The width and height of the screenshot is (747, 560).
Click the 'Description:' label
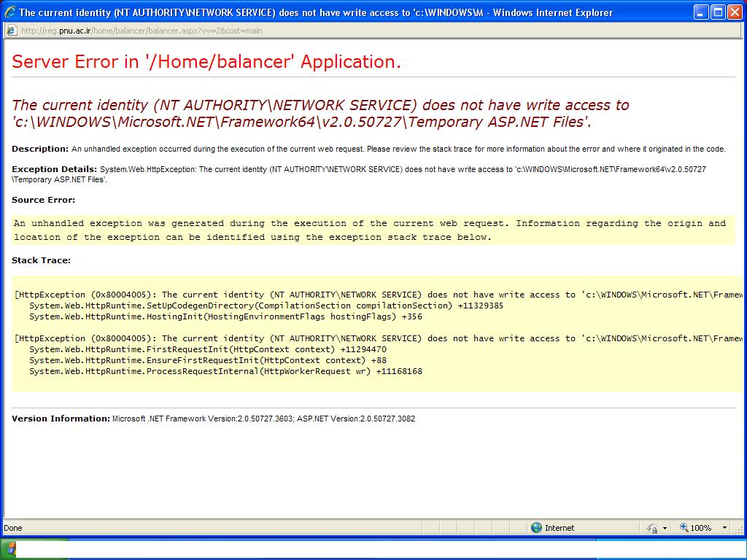(40, 149)
